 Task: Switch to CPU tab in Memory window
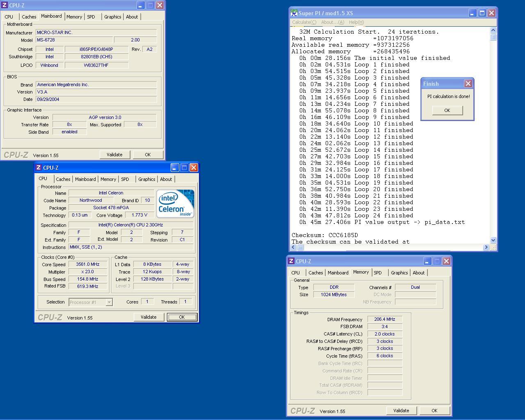pyautogui.click(x=296, y=273)
